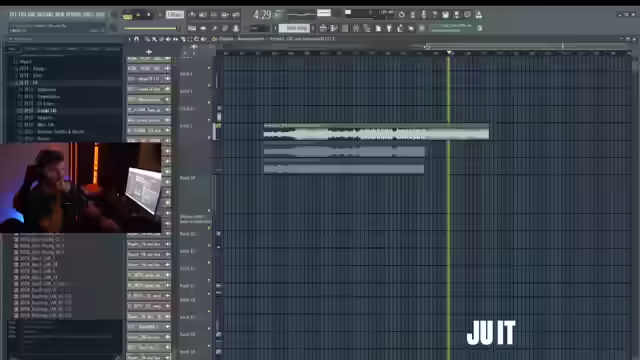The height and width of the screenshot is (360, 640).
Task: Open the global snap selector
Action: click(x=260, y=28)
